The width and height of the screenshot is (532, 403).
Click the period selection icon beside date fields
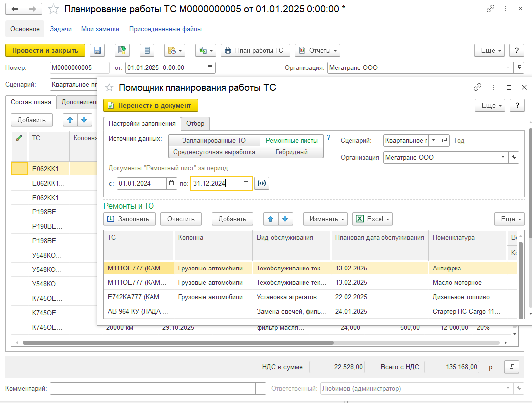262,183
